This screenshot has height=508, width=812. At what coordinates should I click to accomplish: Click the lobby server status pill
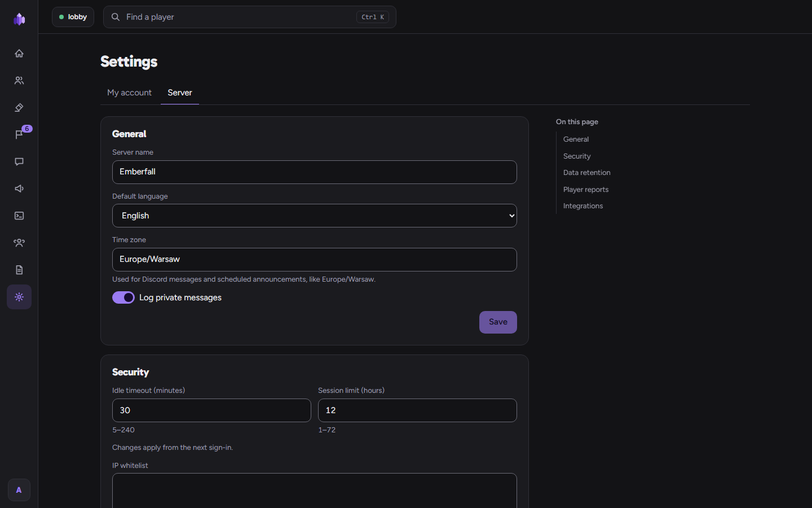pyautogui.click(x=73, y=17)
